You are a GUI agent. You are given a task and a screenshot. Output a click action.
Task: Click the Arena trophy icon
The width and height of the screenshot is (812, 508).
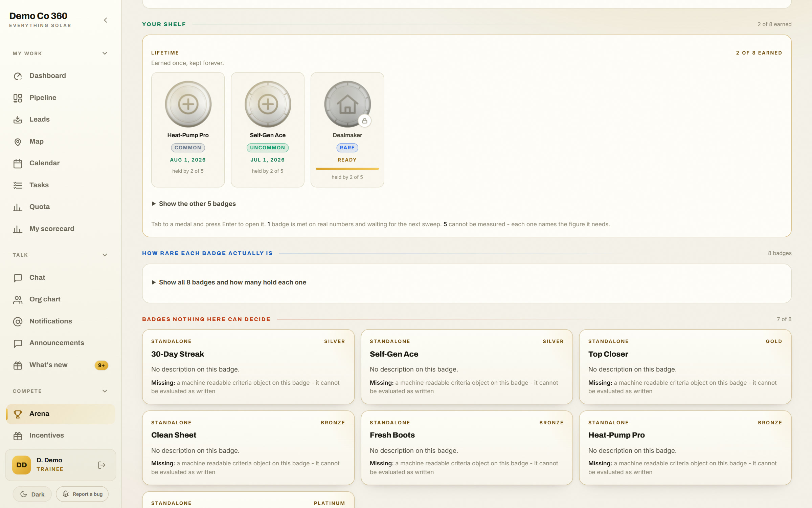pos(18,414)
